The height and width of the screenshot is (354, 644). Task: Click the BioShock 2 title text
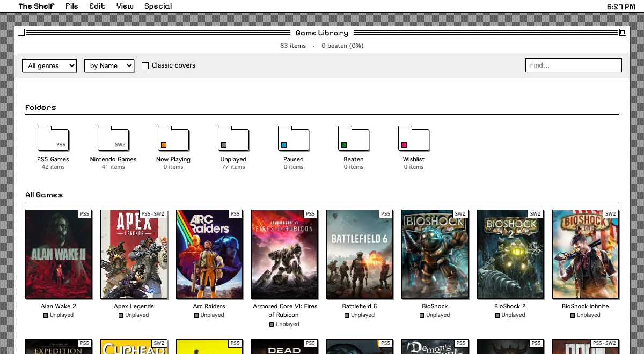[x=510, y=306]
